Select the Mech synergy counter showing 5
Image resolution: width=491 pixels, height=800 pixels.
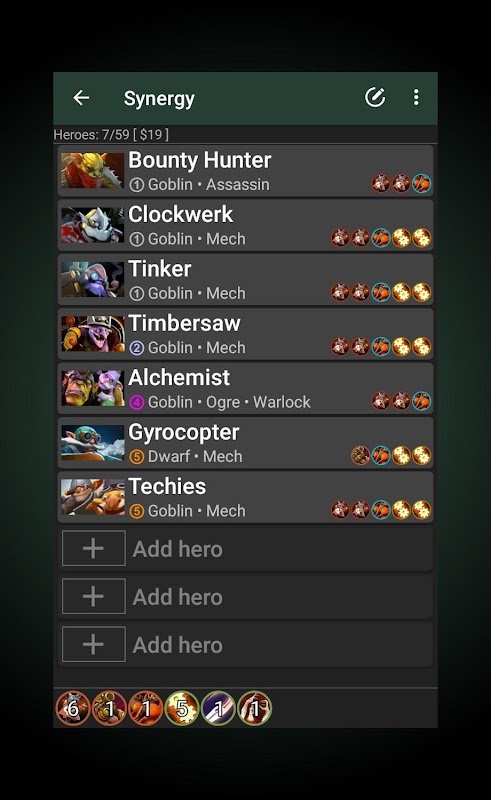[182, 708]
